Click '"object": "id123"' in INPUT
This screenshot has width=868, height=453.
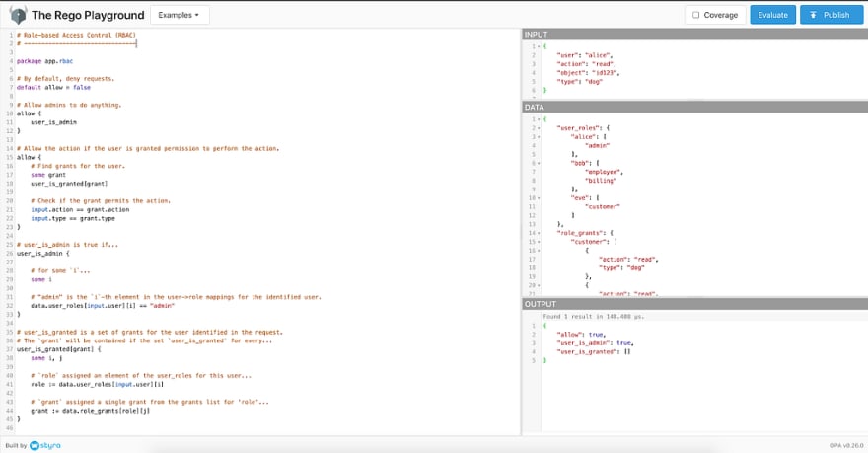click(x=588, y=73)
